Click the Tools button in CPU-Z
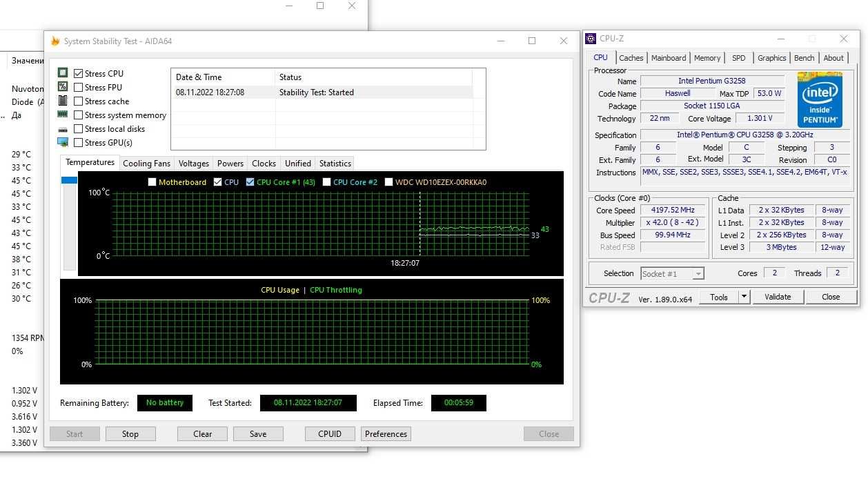Viewport: 868px width, 479px height. pyautogui.click(x=719, y=297)
